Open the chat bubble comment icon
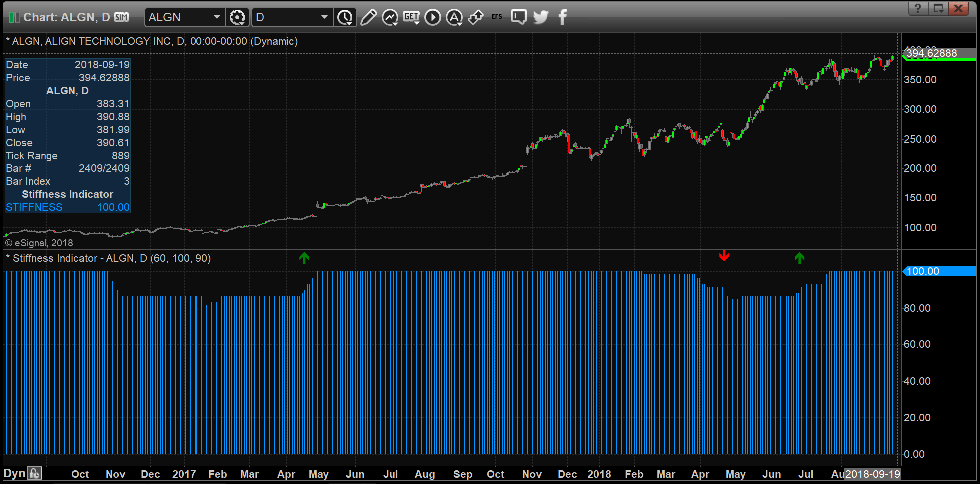Viewport: 980px width, 484px height. click(x=519, y=17)
